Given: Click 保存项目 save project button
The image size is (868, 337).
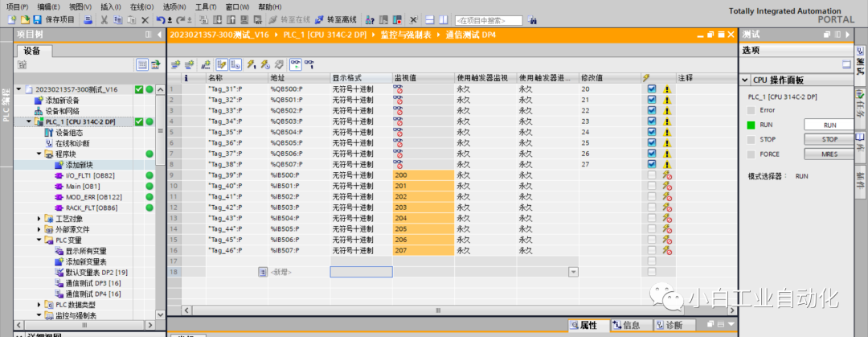Looking at the screenshot, I should coord(55,20).
